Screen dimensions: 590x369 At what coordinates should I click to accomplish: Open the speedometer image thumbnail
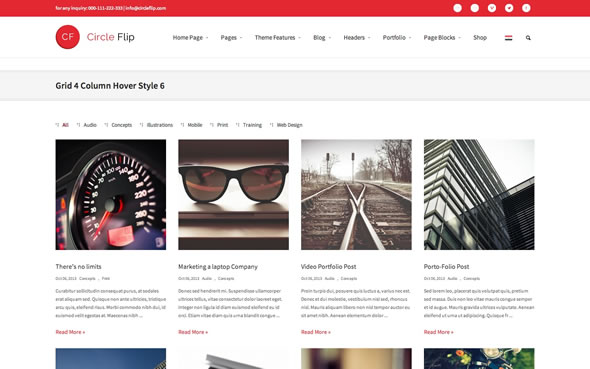click(111, 194)
